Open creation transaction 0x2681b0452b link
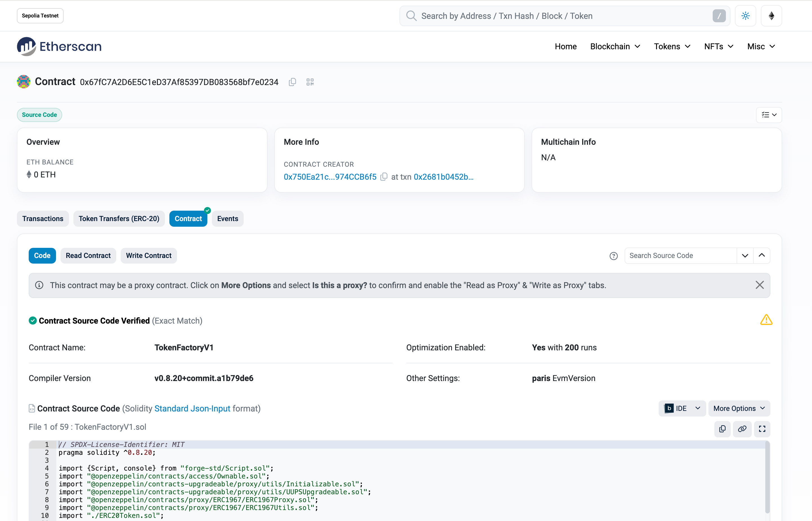Image resolution: width=812 pixels, height=521 pixels. click(444, 177)
